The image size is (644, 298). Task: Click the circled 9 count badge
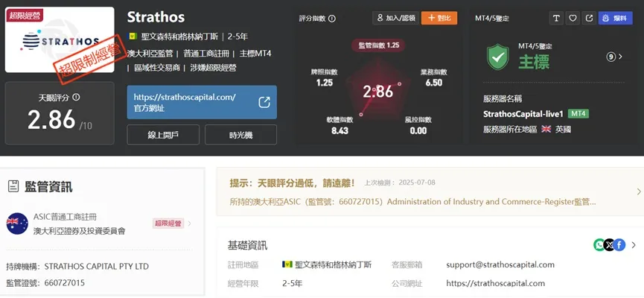610,57
